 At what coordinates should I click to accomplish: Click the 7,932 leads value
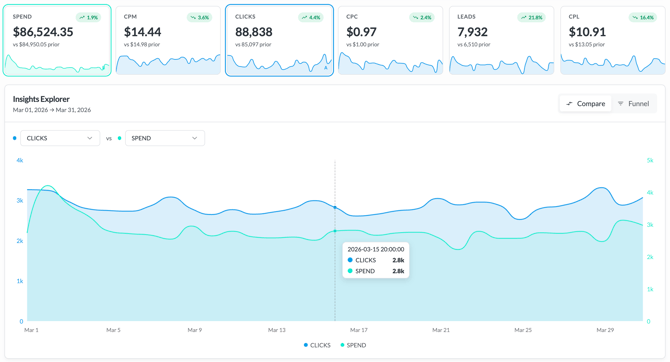pyautogui.click(x=472, y=32)
